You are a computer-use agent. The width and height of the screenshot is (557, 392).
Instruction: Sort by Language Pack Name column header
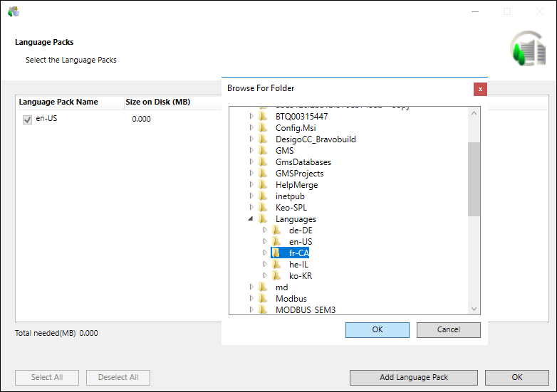click(x=58, y=102)
